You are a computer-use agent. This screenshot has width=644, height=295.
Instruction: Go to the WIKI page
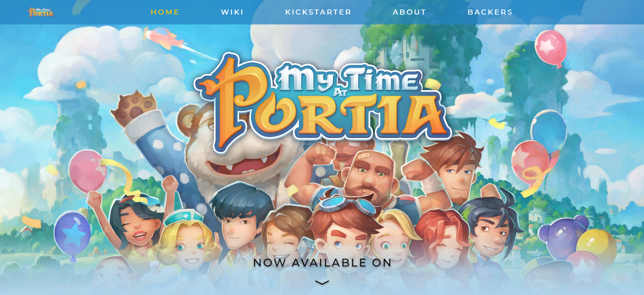point(232,12)
